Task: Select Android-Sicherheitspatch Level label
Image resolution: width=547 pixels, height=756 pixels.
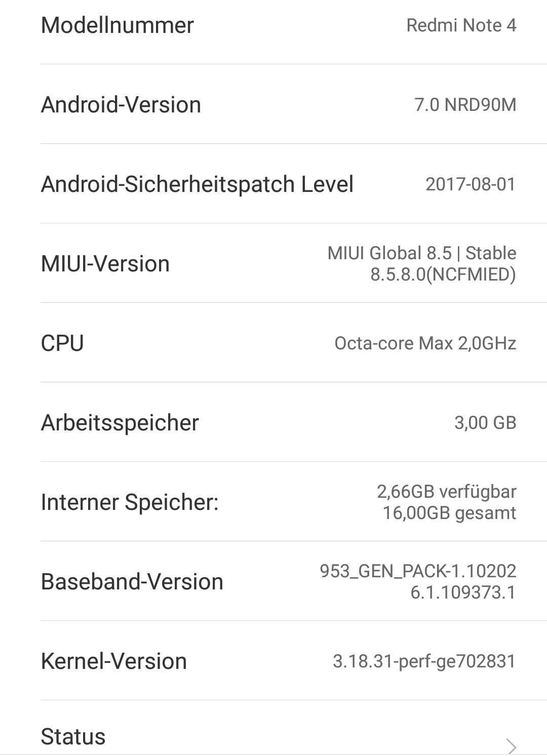Action: 197,184
